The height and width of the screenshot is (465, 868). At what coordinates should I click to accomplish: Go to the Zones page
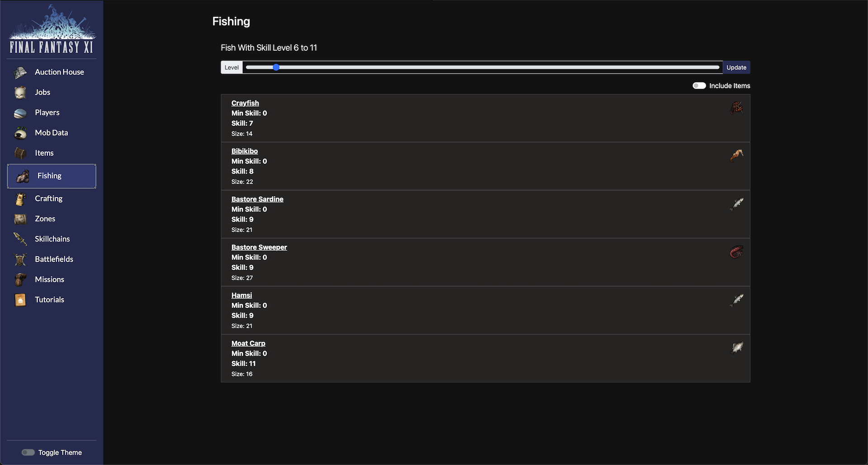tap(45, 219)
